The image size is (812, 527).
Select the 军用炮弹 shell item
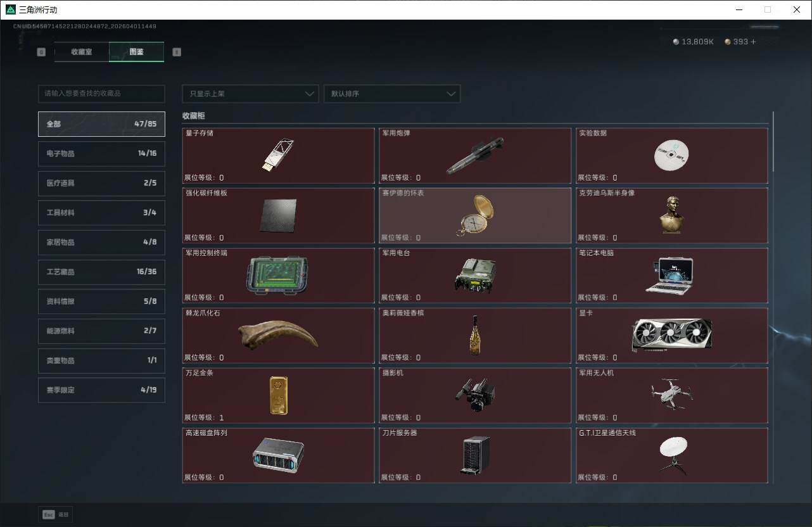[x=475, y=156]
